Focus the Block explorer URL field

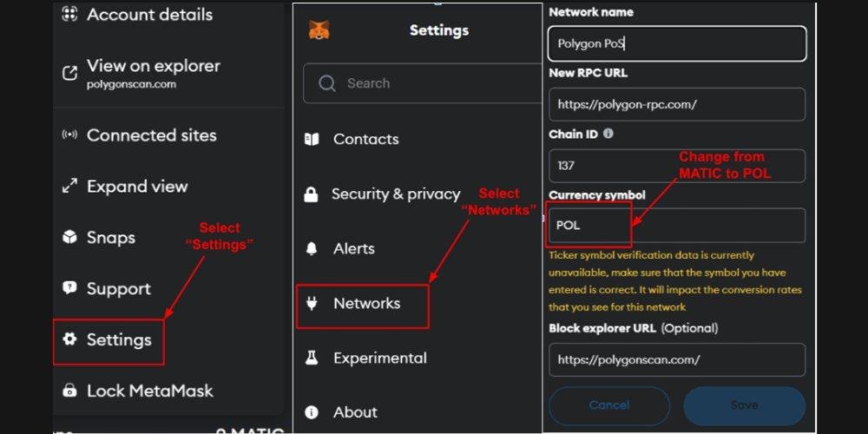click(x=677, y=360)
